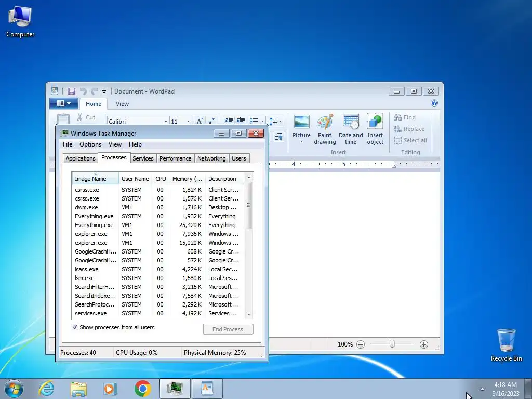The width and height of the screenshot is (532, 399).
Task: Open Windows Media Player from taskbar
Action: click(110, 389)
